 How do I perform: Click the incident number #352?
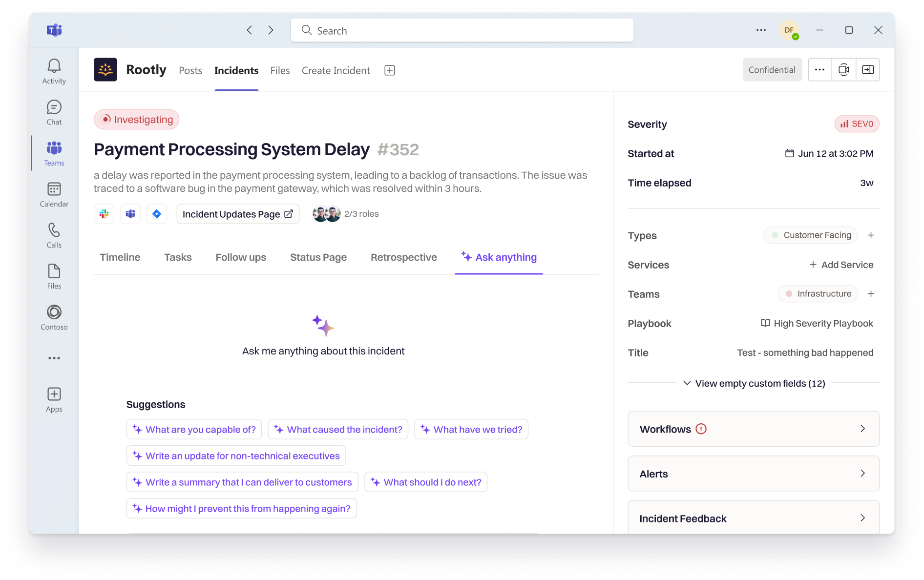[x=398, y=149]
